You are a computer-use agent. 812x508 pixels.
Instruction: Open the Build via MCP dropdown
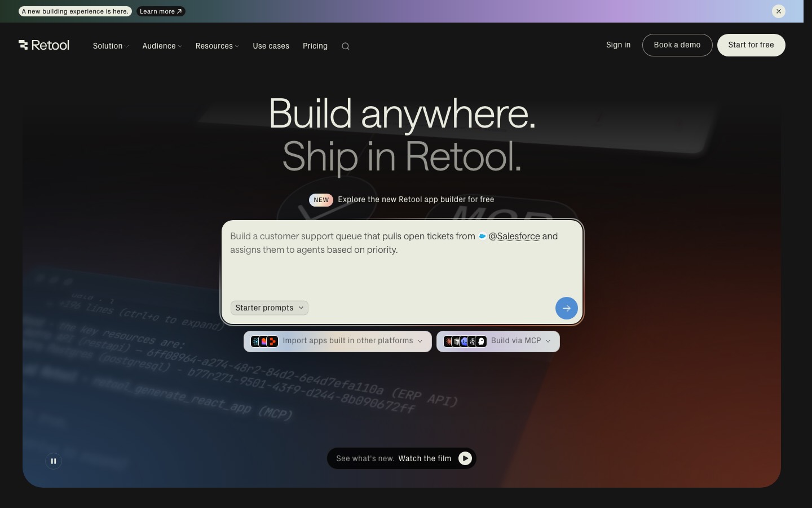coord(498,341)
